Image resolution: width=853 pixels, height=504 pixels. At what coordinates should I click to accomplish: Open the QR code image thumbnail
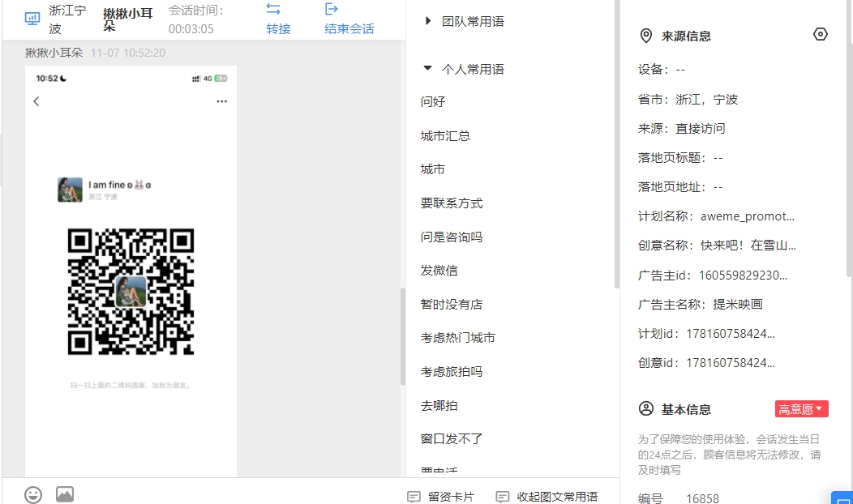pos(131,292)
